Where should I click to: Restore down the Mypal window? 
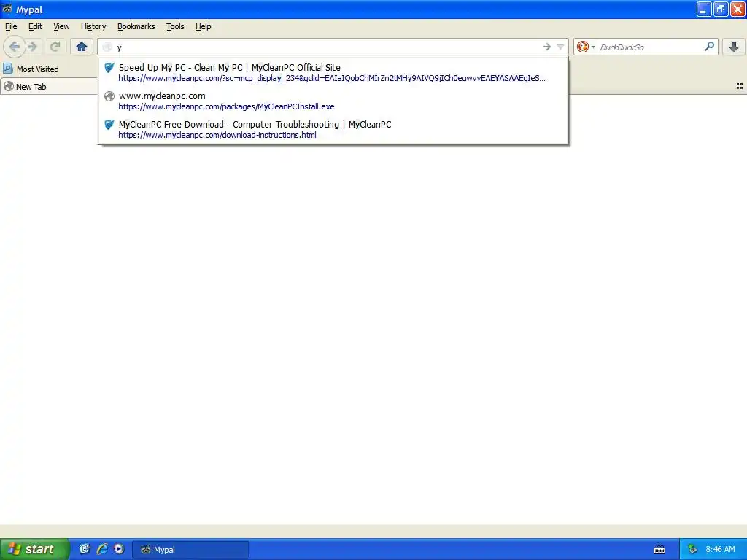pyautogui.click(x=720, y=9)
